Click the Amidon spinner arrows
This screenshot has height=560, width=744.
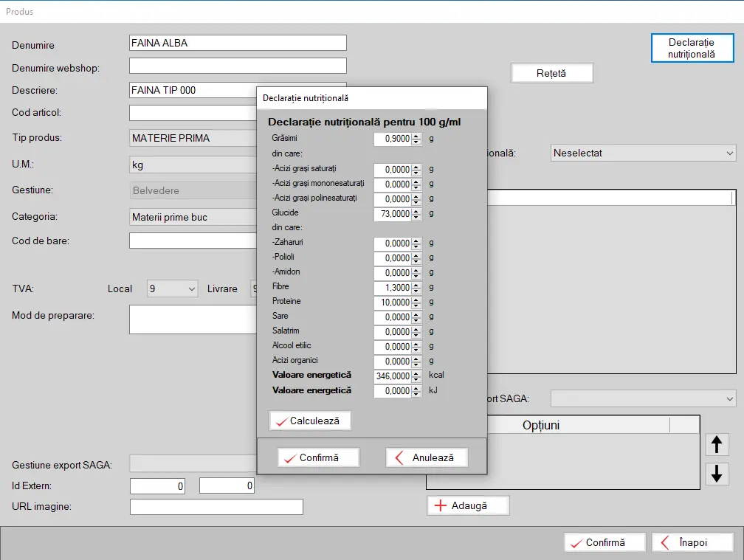[x=416, y=273]
